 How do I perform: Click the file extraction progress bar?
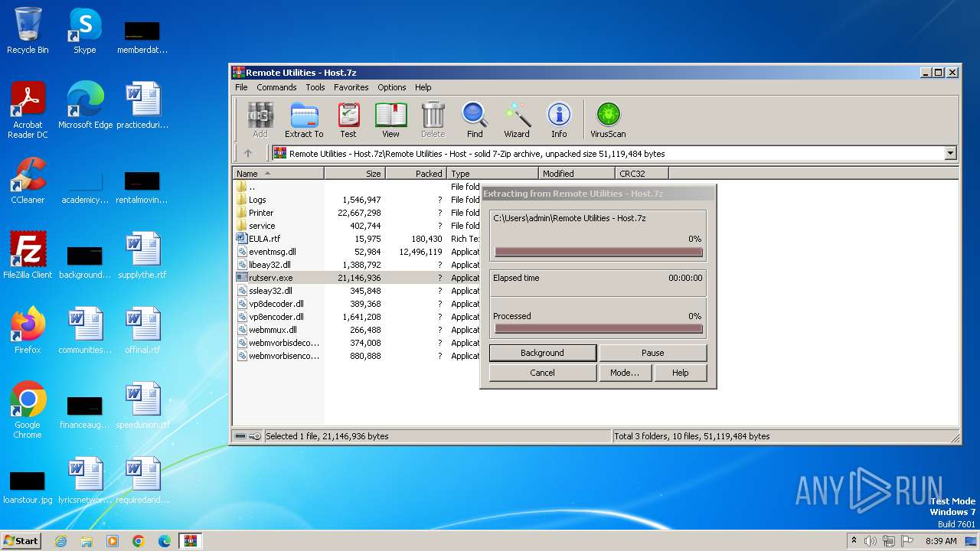pos(598,252)
